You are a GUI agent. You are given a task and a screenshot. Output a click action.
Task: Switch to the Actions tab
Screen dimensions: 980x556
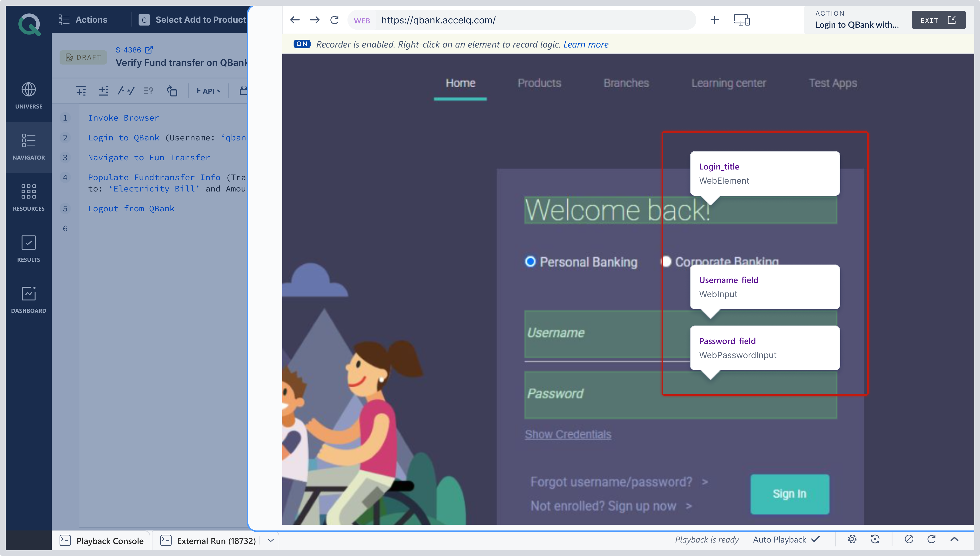pyautogui.click(x=83, y=19)
